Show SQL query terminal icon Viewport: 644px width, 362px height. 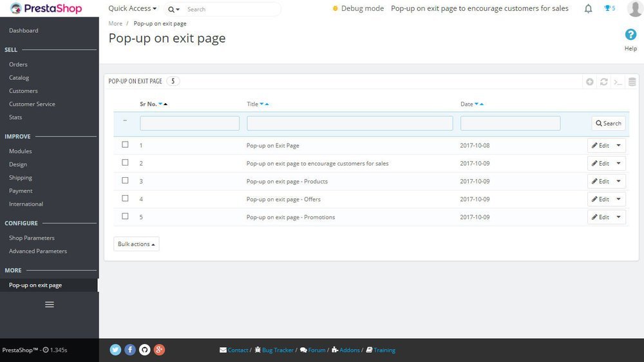pyautogui.click(x=618, y=82)
